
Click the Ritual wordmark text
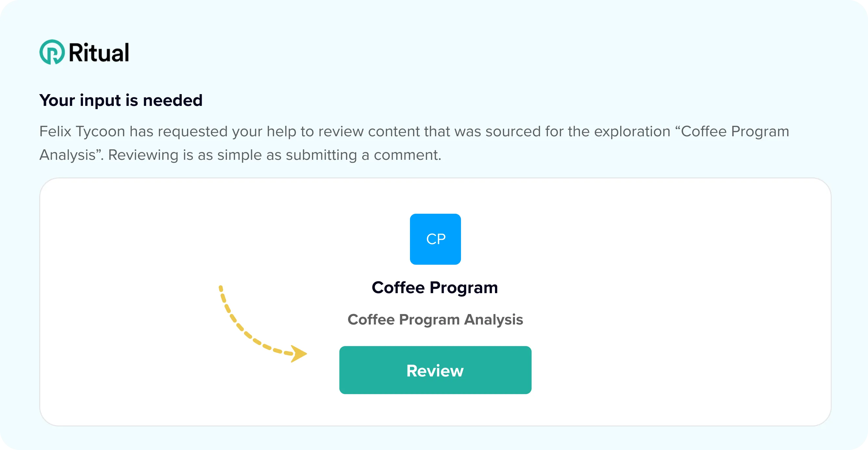[x=99, y=53]
